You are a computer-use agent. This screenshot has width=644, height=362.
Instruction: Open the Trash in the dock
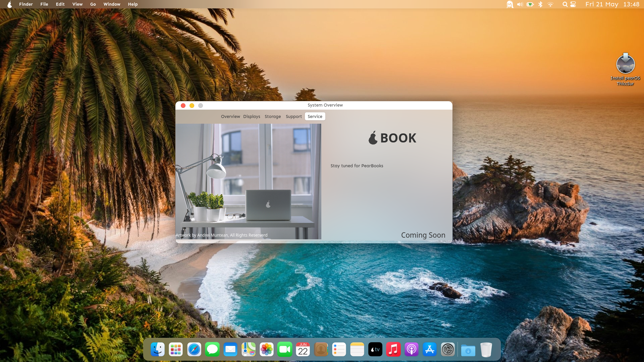pyautogui.click(x=486, y=350)
